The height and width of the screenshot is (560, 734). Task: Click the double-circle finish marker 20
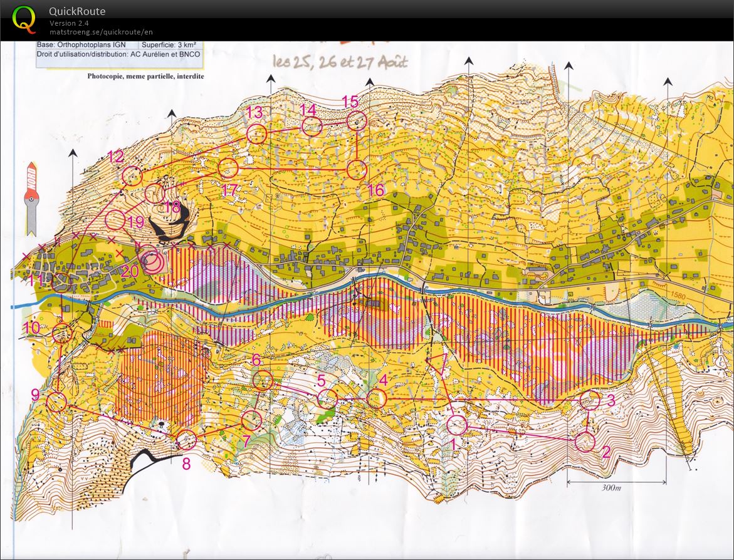click(x=152, y=262)
